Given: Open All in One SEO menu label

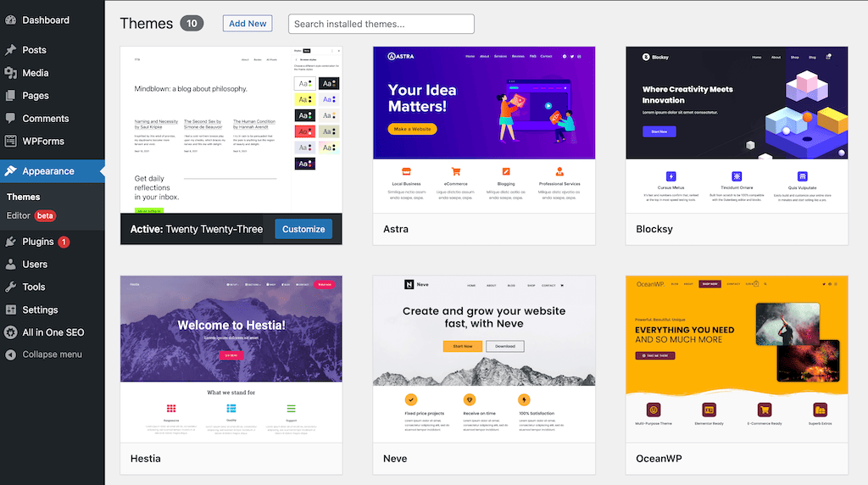Looking at the screenshot, I should coord(53,332).
